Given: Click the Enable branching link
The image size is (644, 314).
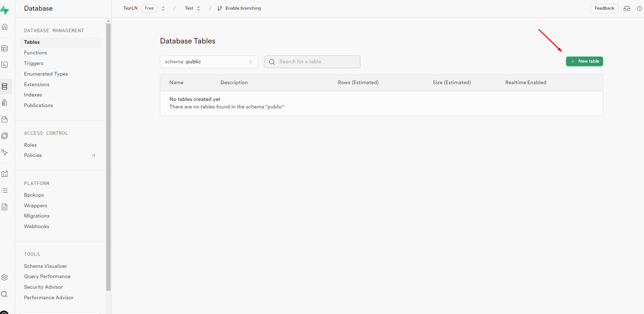Looking at the screenshot, I should [x=243, y=8].
